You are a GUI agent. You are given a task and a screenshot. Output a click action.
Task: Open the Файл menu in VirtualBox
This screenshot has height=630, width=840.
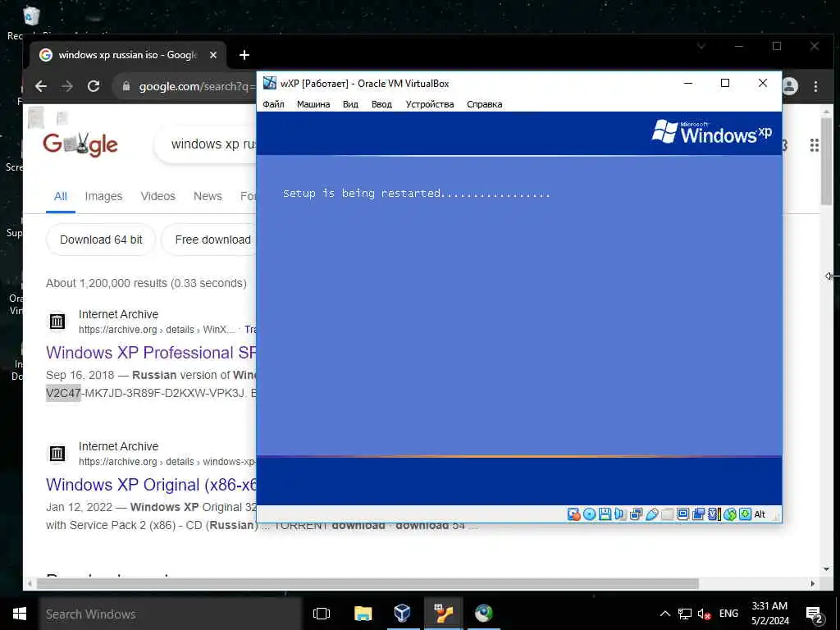click(273, 104)
